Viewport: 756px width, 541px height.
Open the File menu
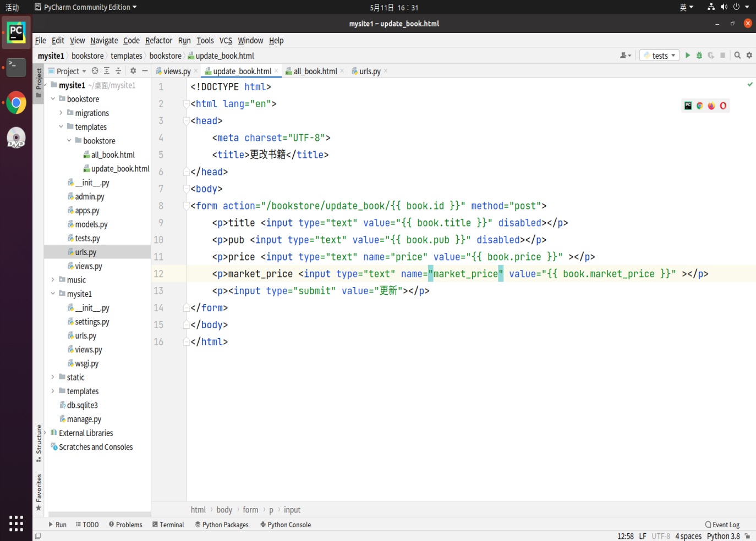[41, 40]
